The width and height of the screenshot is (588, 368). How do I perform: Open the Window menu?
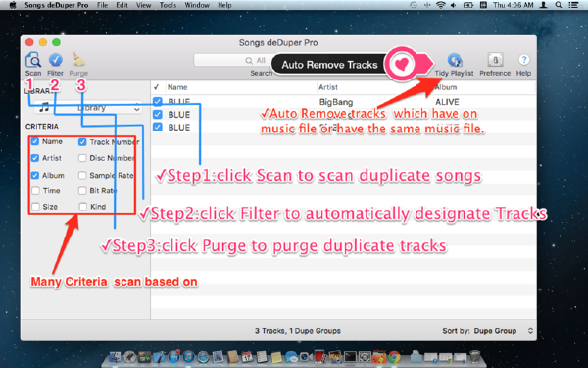pos(197,5)
